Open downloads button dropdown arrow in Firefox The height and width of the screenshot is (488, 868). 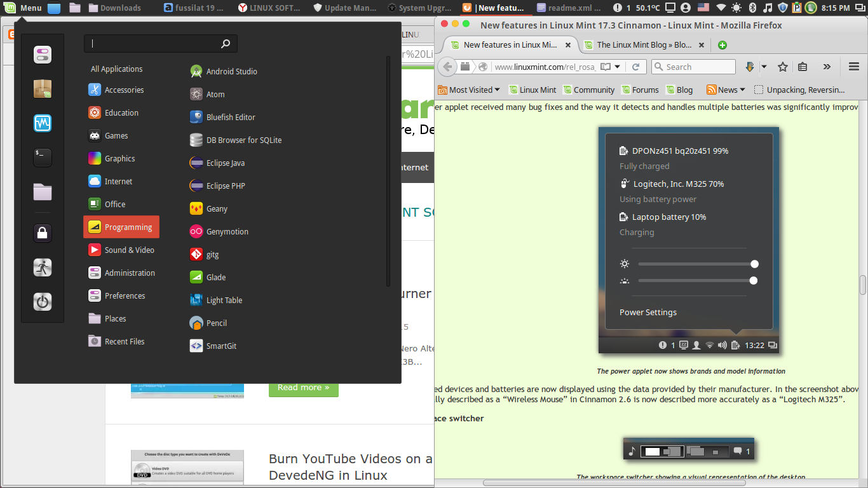click(x=764, y=67)
